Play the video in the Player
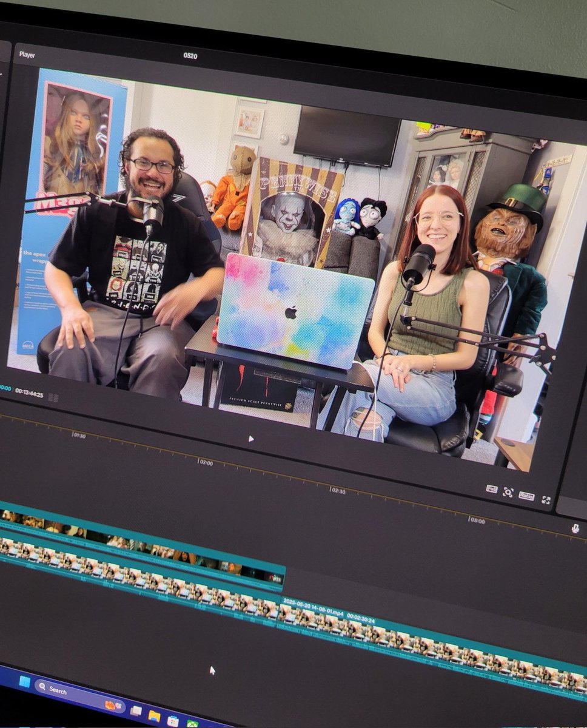The image size is (587, 728). click(x=251, y=439)
